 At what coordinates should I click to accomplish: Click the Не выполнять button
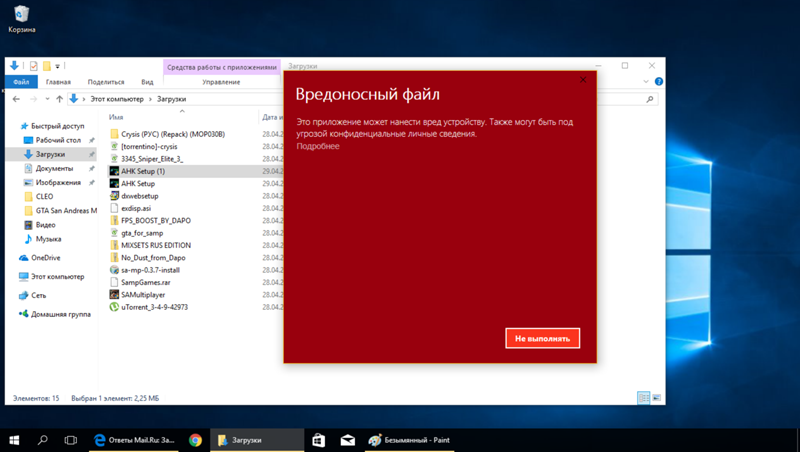pyautogui.click(x=542, y=339)
